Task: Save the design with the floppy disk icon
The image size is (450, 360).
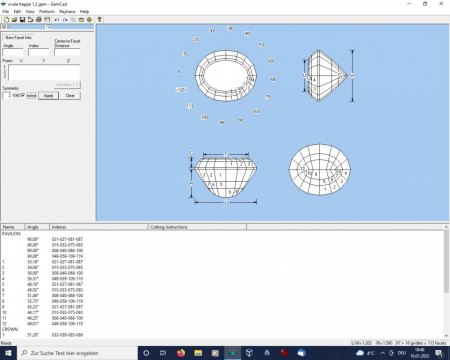Action: click(x=22, y=20)
